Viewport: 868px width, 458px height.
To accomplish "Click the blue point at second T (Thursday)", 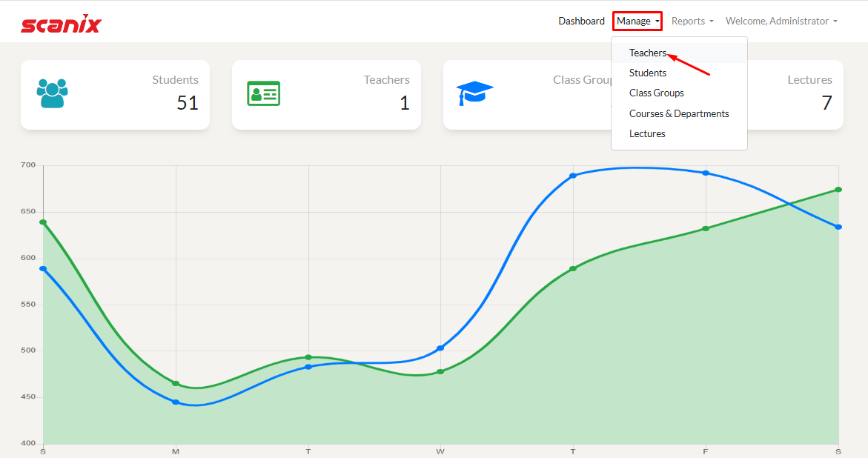I will click(573, 176).
